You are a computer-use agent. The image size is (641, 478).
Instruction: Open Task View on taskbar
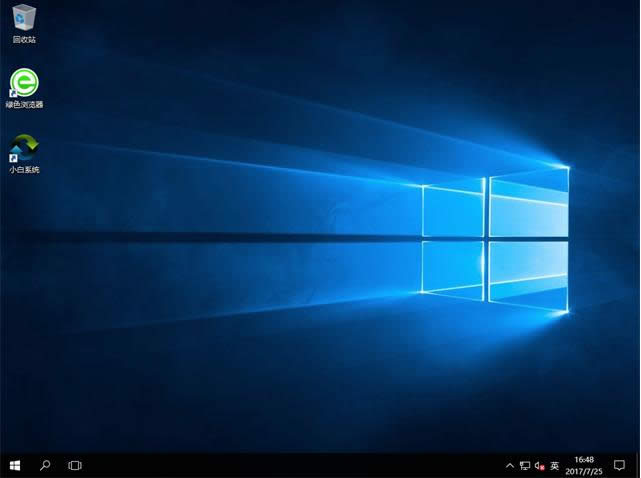tap(75, 465)
